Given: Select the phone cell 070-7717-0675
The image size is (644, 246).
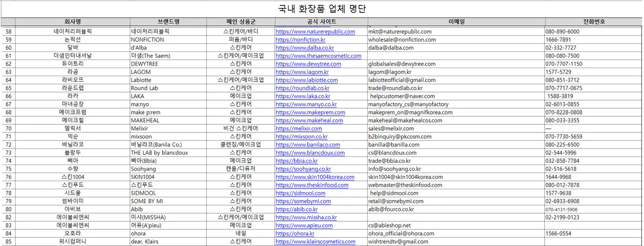Looking at the screenshot, I should tap(593, 88).
